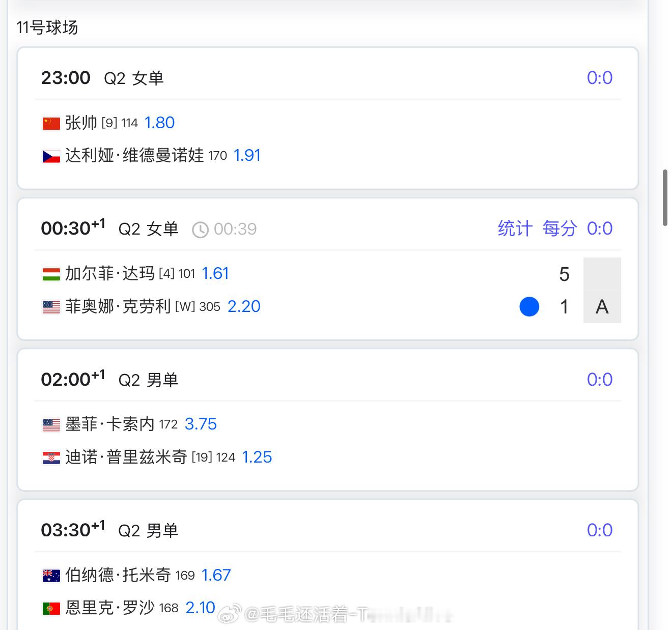Click the Portugal flag beside 恩里克·罗沙
Screen dimensions: 672x630
coord(51,608)
